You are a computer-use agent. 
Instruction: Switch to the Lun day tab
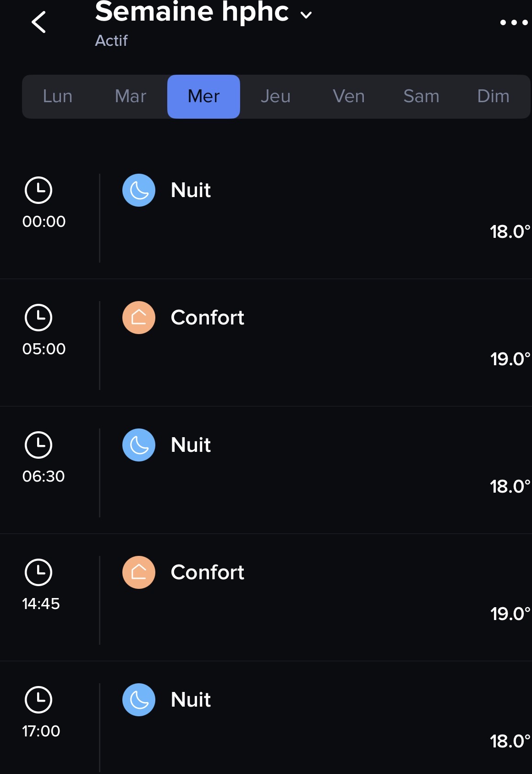(x=58, y=97)
